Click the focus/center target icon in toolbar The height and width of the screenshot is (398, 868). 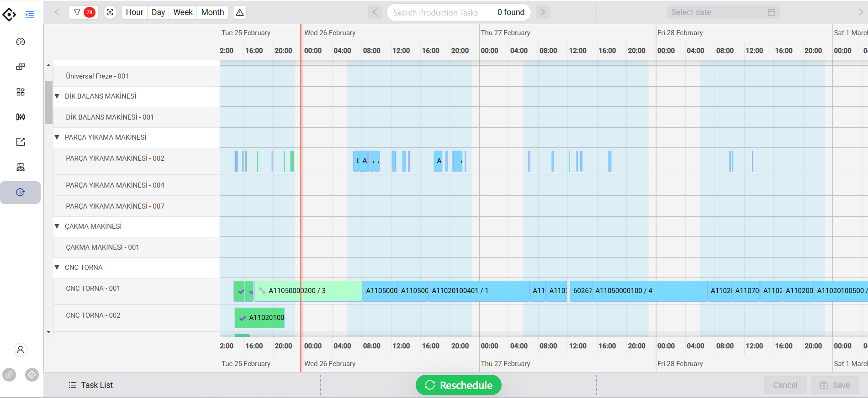(110, 12)
